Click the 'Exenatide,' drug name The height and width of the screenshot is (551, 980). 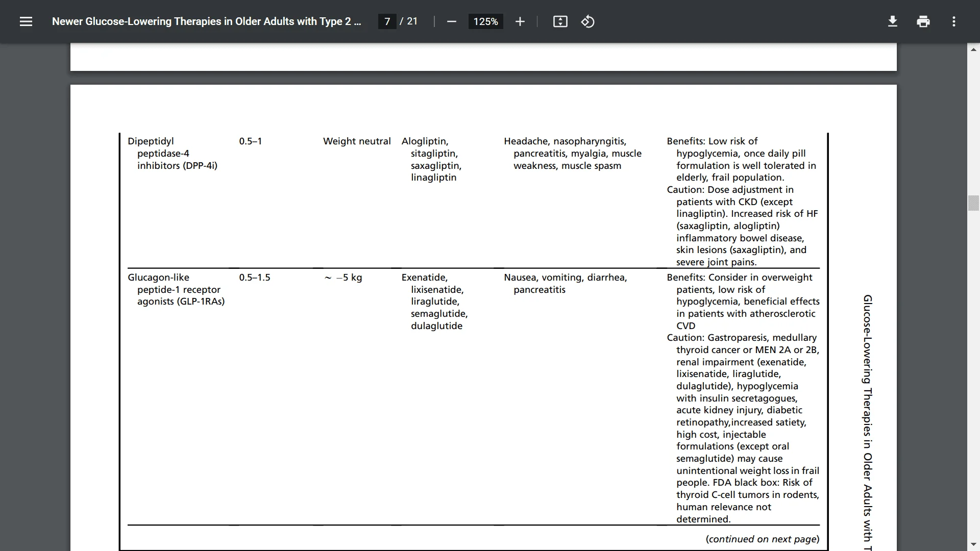click(x=425, y=278)
